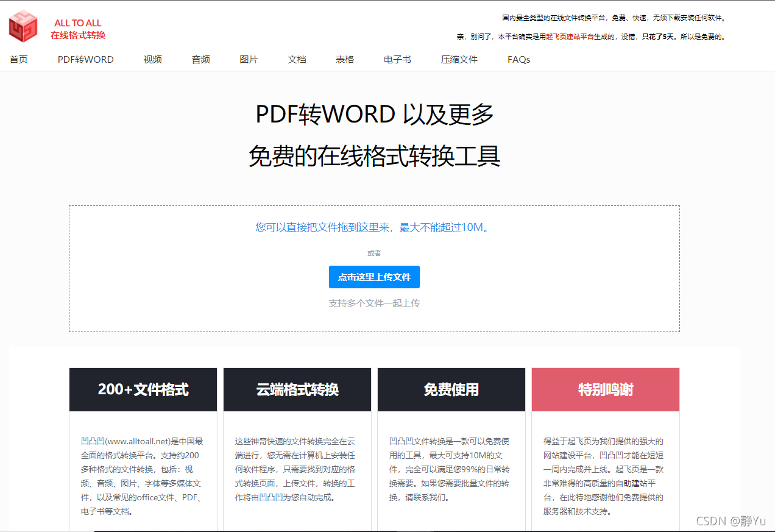Image resolution: width=775 pixels, height=532 pixels.
Task: Click the 200+文件格式 card header
Action: pos(143,389)
